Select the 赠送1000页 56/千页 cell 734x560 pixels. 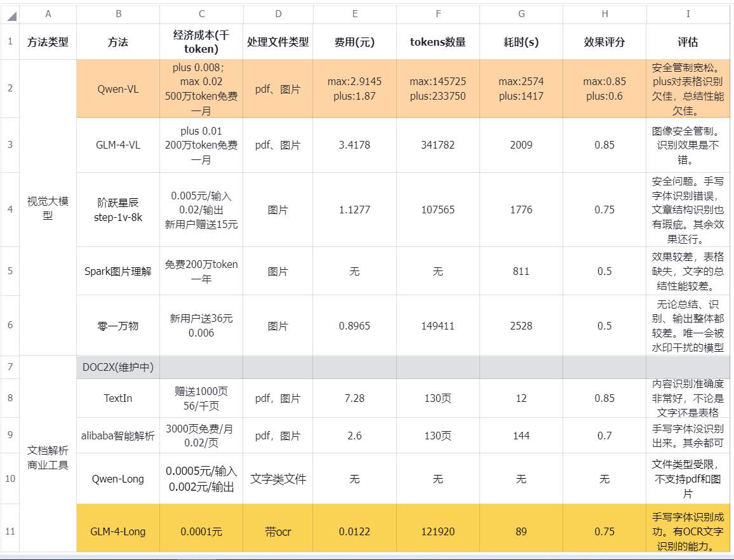click(x=201, y=398)
